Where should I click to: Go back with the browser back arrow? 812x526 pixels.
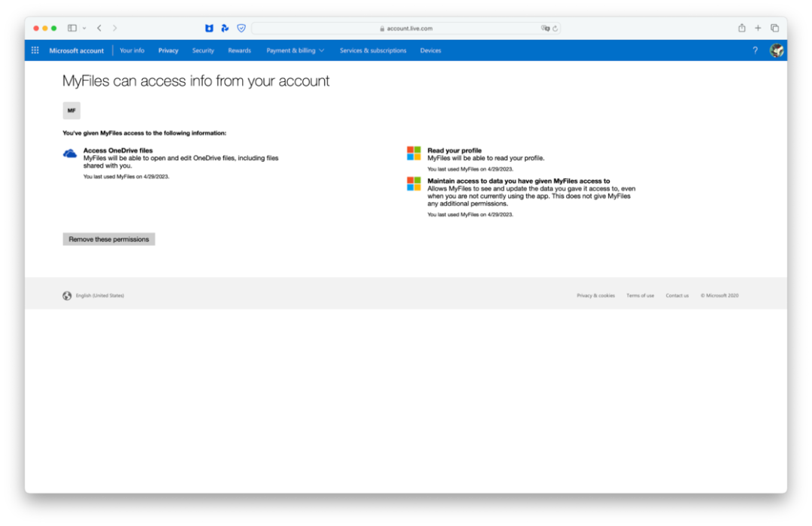pyautogui.click(x=99, y=28)
